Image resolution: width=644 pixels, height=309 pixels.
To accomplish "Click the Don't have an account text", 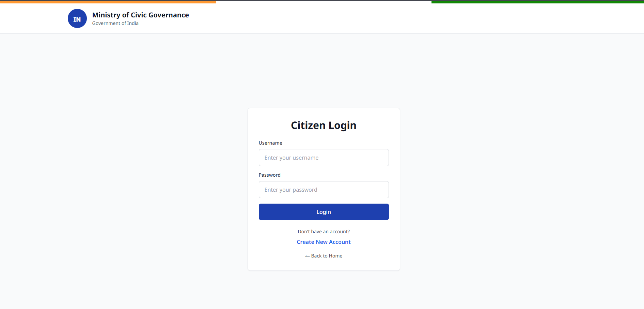I will coord(324,231).
